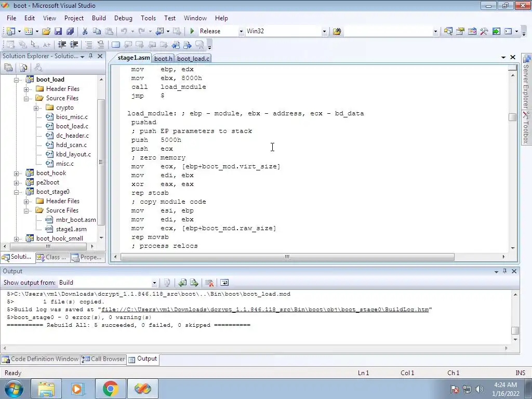Open Chrome from the taskbar

110,389
